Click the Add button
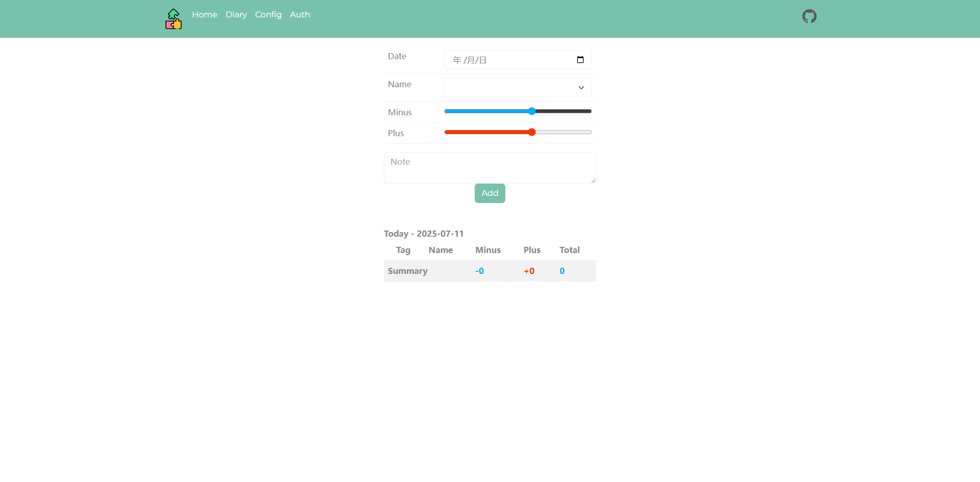Viewport: 980px width, 482px height. 490,193
